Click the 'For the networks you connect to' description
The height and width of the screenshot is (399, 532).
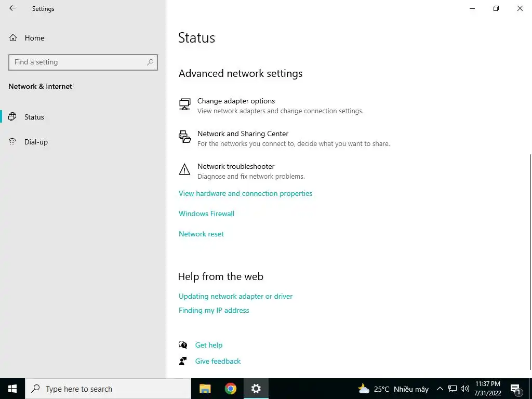pos(294,144)
